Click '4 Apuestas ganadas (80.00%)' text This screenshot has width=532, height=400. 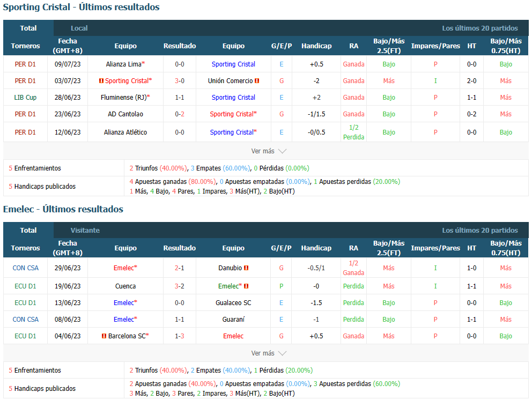click(x=173, y=182)
